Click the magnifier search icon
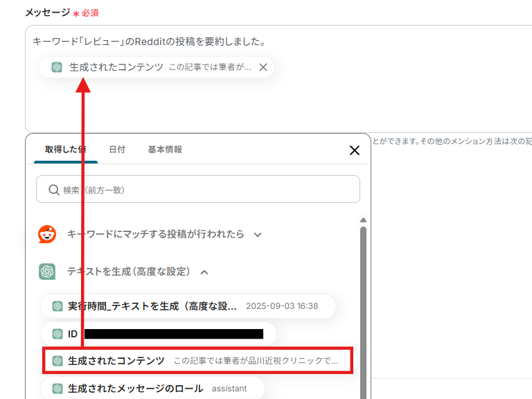Viewport: 532px width, 399px height. (54, 190)
